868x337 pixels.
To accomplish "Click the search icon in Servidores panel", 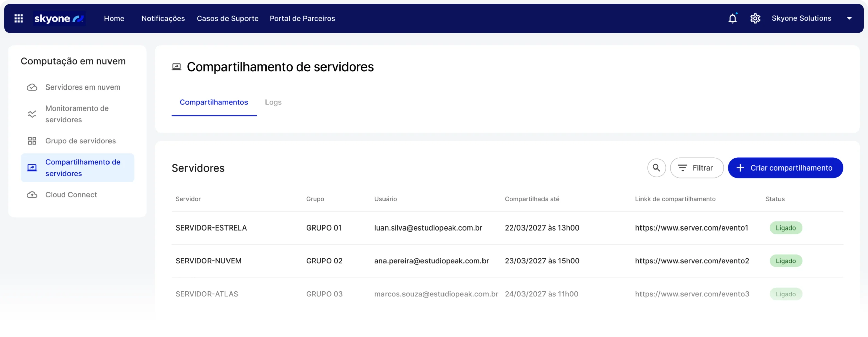I will 656,167.
